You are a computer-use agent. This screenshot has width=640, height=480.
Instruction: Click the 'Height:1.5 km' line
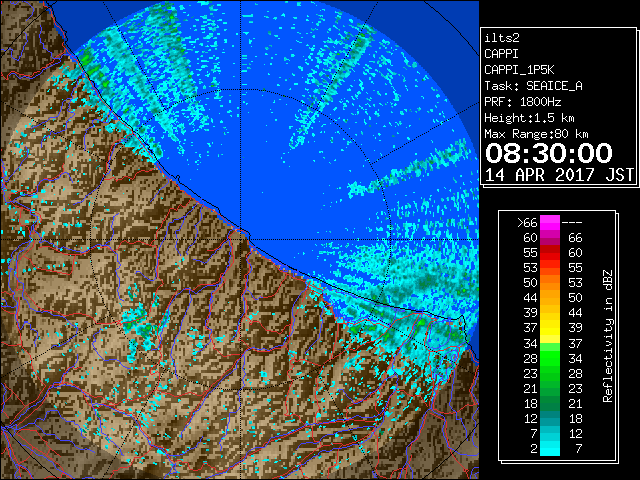529,118
